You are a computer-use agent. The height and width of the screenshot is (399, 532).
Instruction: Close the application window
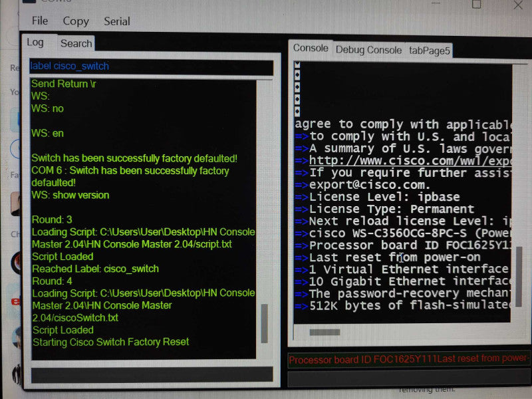(518, 5)
